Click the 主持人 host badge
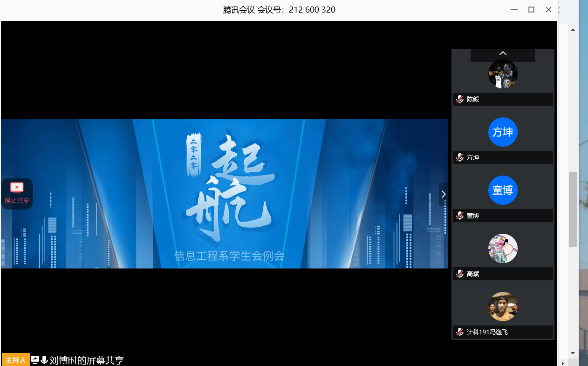Image resolution: width=588 pixels, height=366 pixels. tap(15, 360)
